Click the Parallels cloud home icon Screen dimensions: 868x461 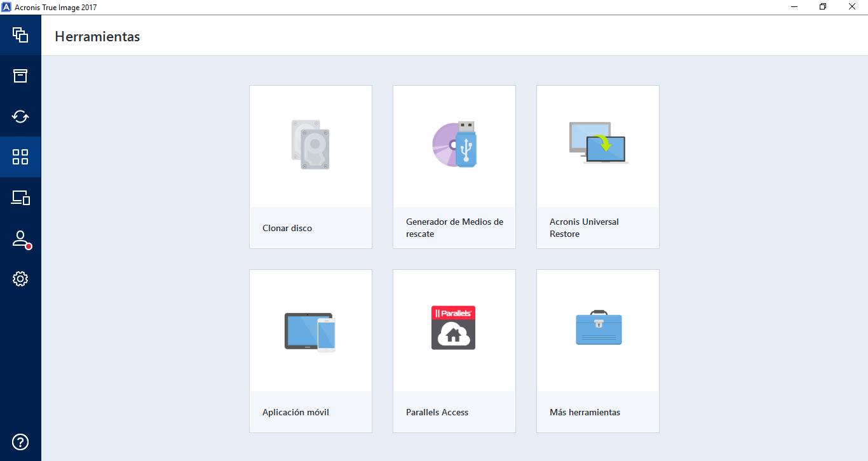(454, 328)
